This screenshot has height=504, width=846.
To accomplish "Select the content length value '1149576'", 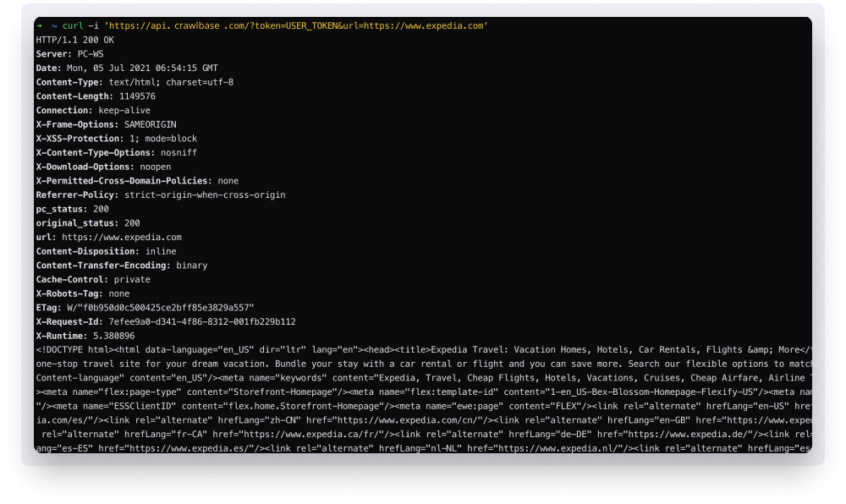I will coord(138,96).
